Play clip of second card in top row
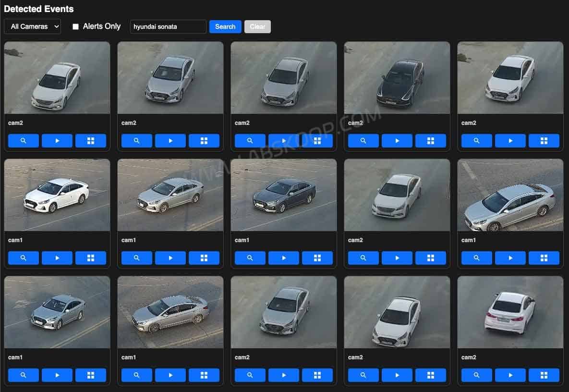Screen dimensions: 569x392 click(x=170, y=140)
